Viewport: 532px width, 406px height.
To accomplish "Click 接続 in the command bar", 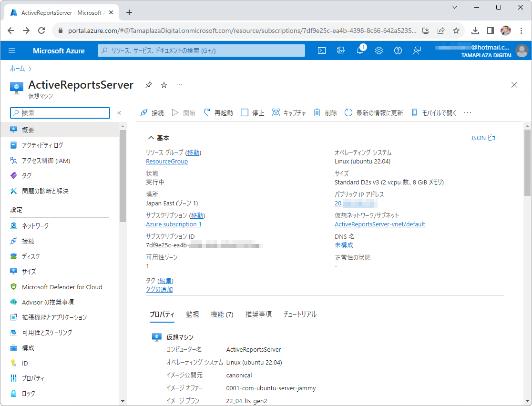I will [x=152, y=112].
